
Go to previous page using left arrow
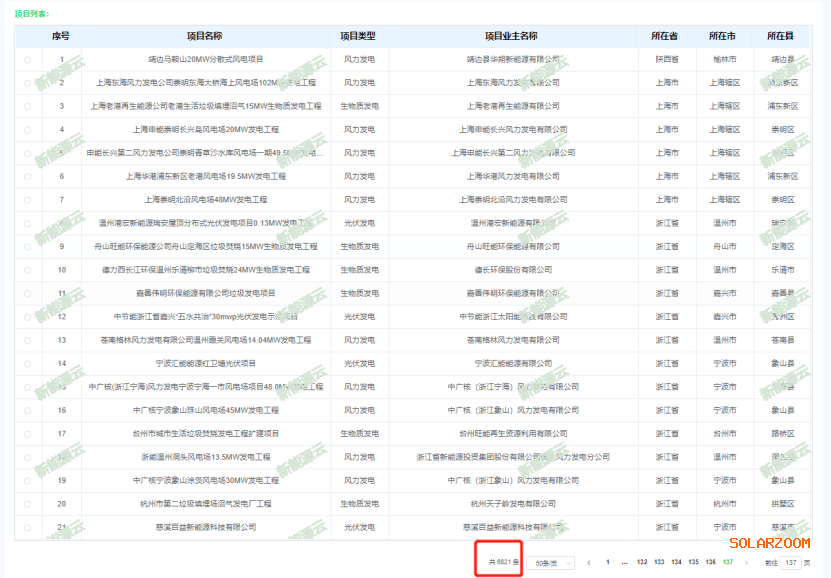pos(589,563)
